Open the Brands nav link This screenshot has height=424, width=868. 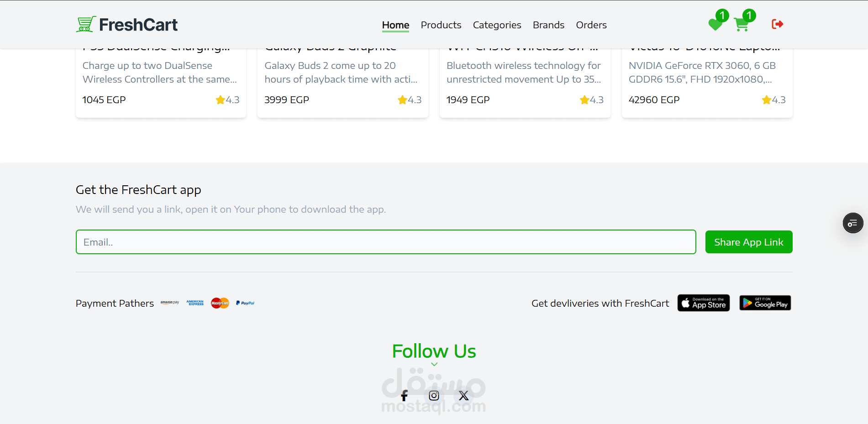tap(548, 25)
